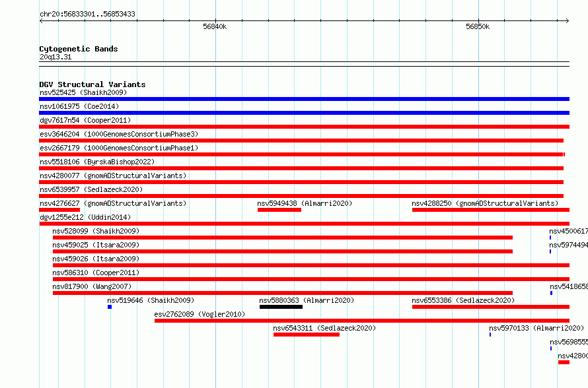Select nsv528099 (Shaikh2009) label
The image size is (588, 388).
coord(96,231)
